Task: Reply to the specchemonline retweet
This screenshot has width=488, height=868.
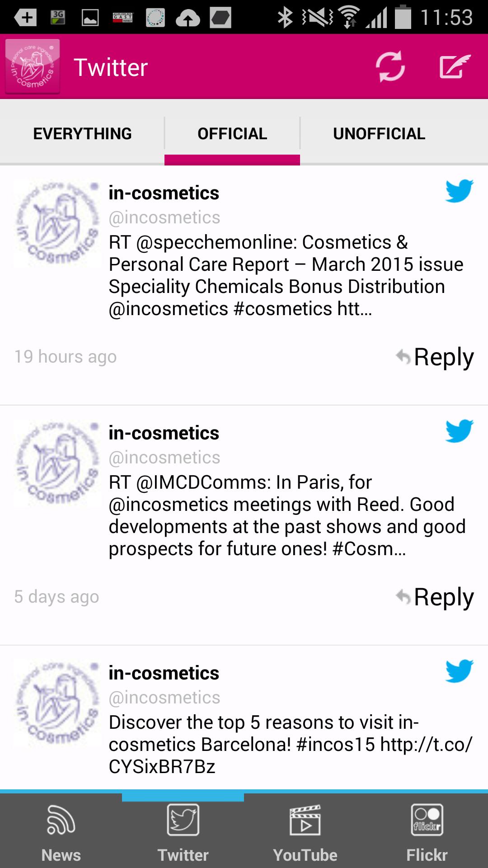Action: (435, 357)
